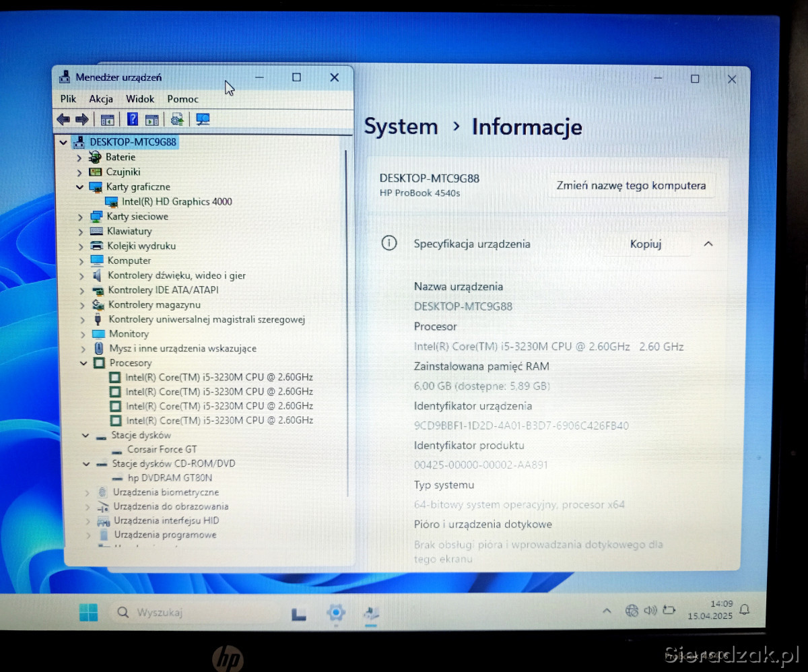This screenshot has height=672, width=808.
Task: Select Intel(R) HD Graphics 4000 device
Action: point(176,202)
